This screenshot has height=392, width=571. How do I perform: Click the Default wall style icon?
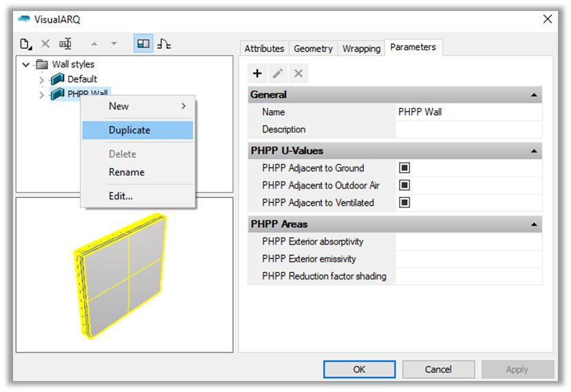pos(58,78)
